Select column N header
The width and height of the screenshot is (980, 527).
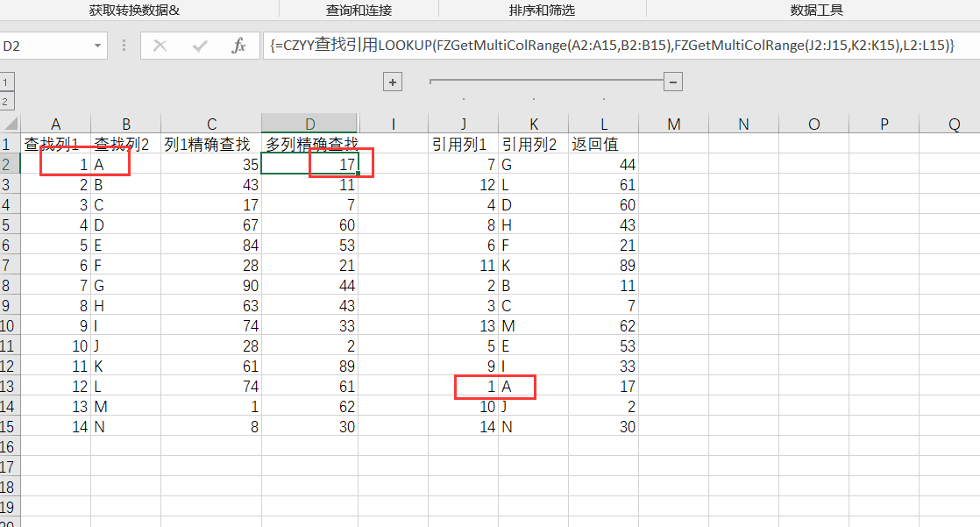[x=743, y=124]
